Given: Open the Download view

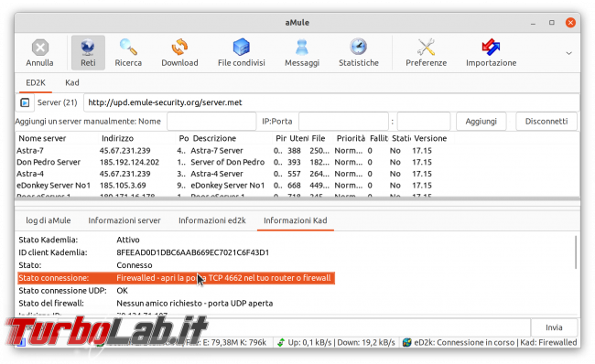Looking at the screenshot, I should pyautogui.click(x=179, y=53).
